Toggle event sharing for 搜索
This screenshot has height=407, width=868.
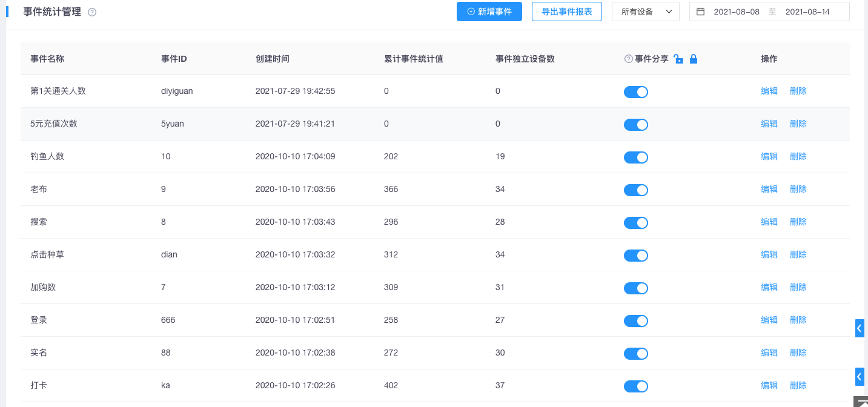coord(636,223)
